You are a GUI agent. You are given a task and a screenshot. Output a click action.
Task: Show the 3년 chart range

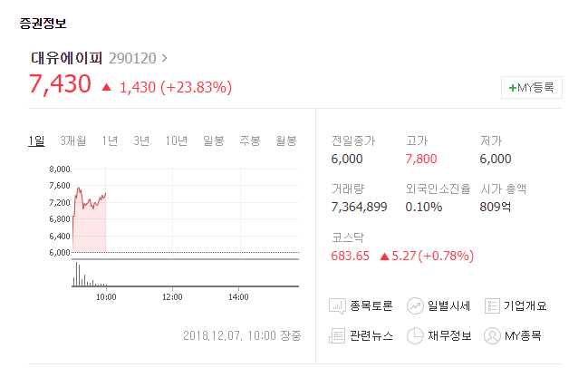tap(141, 141)
